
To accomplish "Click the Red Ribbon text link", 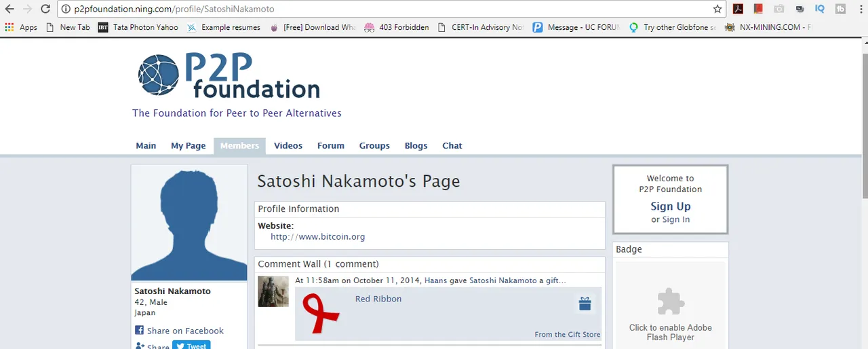I will 378,299.
